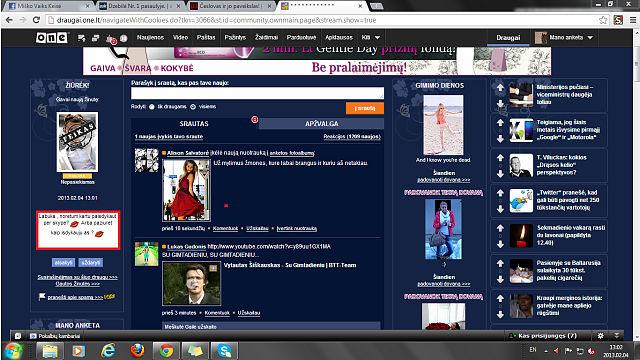Image resolution: width=640 pixels, height=360 pixels.
Task: Open the red dress photo thumbnail
Action: pos(187,190)
